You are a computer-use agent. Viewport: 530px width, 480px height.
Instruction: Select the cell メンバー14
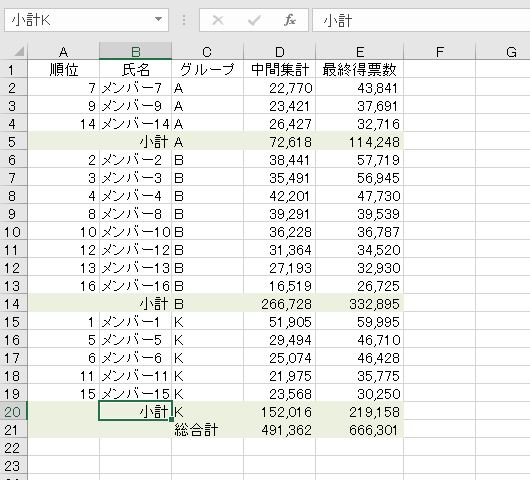point(136,124)
